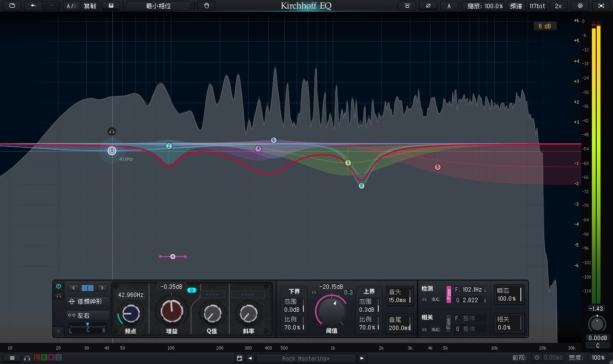Click the A auto gain button

pyautogui.click(x=449, y=6)
